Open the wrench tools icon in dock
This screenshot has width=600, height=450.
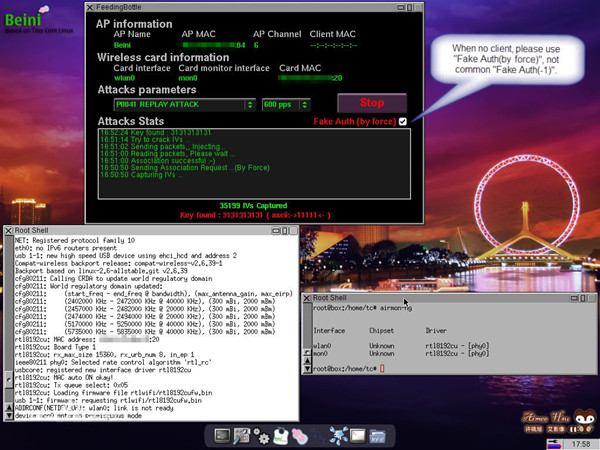243,435
